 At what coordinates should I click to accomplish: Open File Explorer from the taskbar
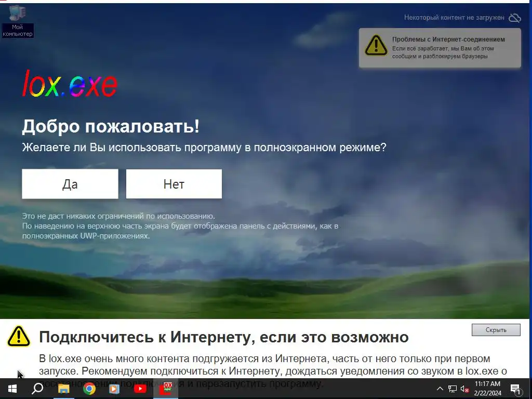tap(63, 389)
